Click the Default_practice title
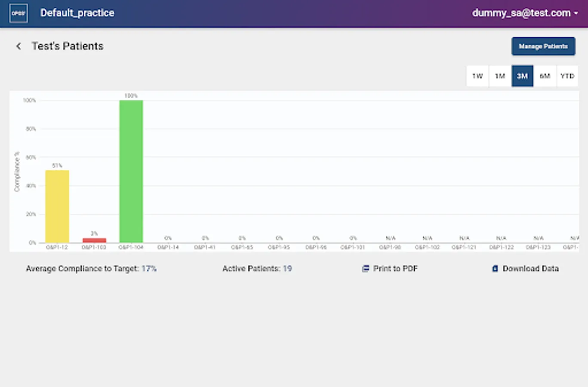The width and height of the screenshot is (588, 387). coord(77,13)
